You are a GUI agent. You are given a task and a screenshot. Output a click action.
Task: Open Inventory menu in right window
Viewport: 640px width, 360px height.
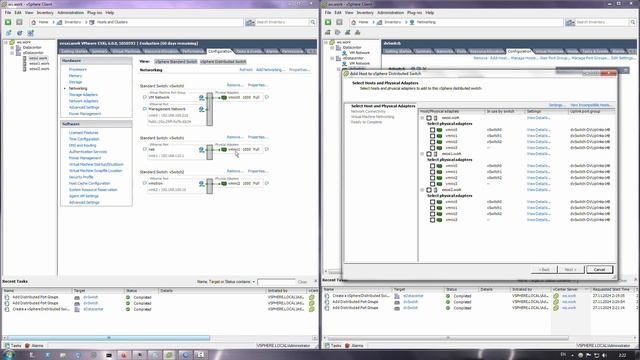click(x=365, y=13)
